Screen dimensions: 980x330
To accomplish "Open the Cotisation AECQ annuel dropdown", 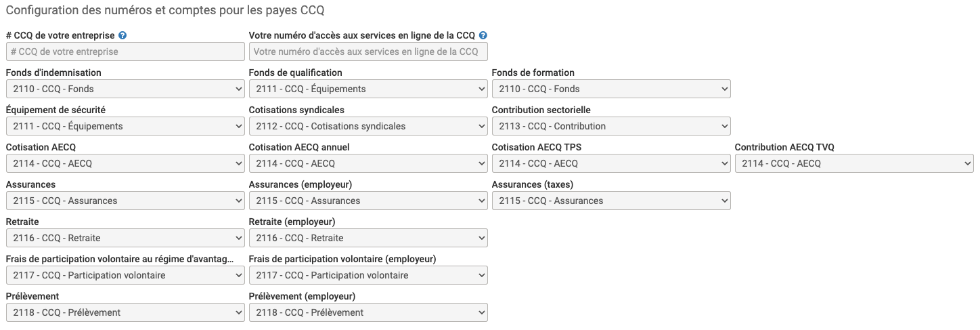I will [x=368, y=163].
